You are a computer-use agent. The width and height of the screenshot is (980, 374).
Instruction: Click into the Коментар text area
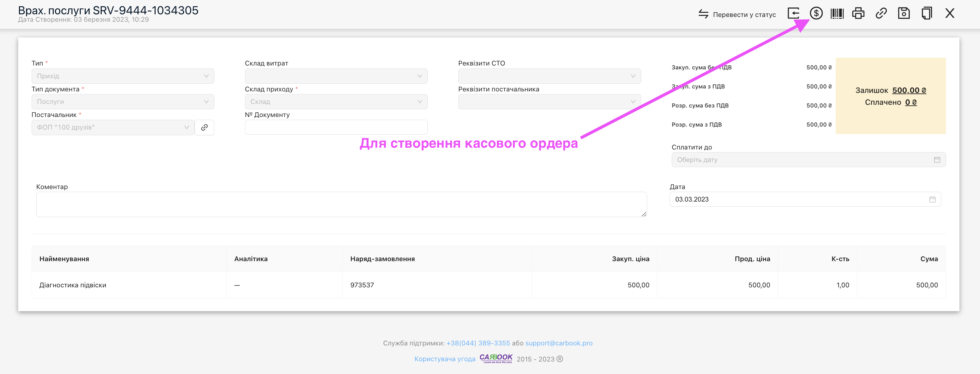pyautogui.click(x=341, y=205)
